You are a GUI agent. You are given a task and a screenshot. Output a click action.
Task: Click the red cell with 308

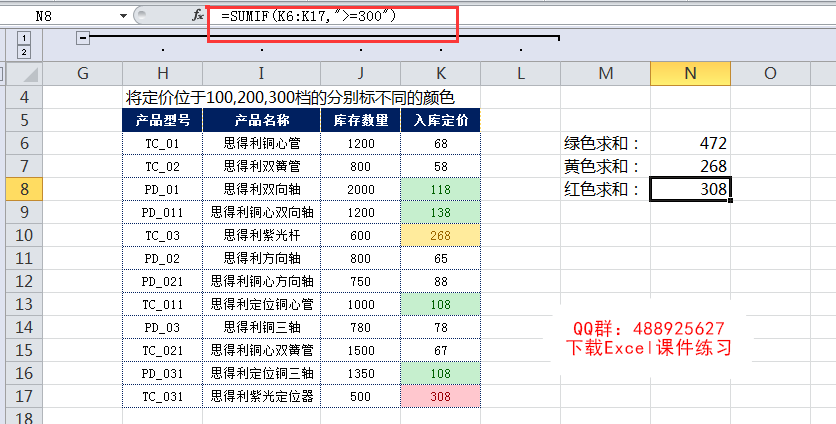(440, 396)
